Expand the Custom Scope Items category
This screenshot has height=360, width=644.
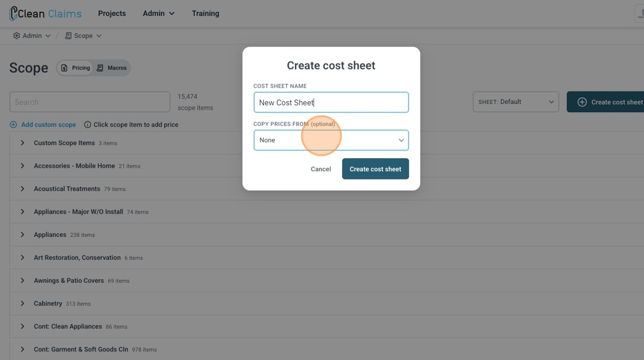point(22,143)
